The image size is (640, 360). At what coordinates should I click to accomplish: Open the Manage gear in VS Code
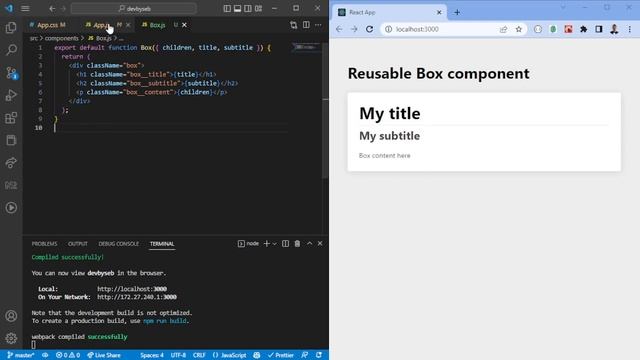[11, 338]
